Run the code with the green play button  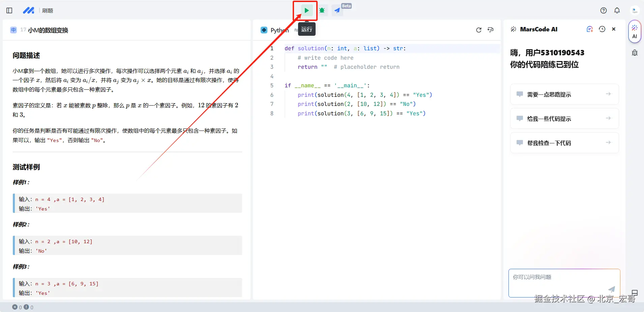click(306, 10)
